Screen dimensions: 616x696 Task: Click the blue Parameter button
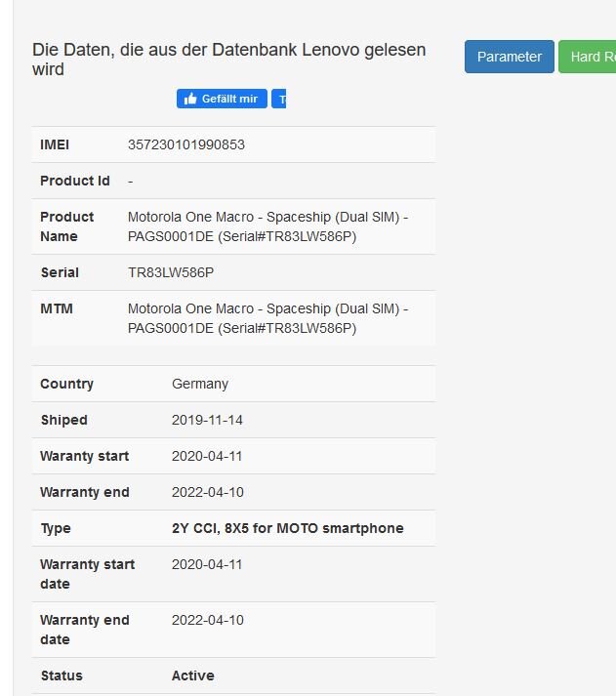(x=509, y=57)
